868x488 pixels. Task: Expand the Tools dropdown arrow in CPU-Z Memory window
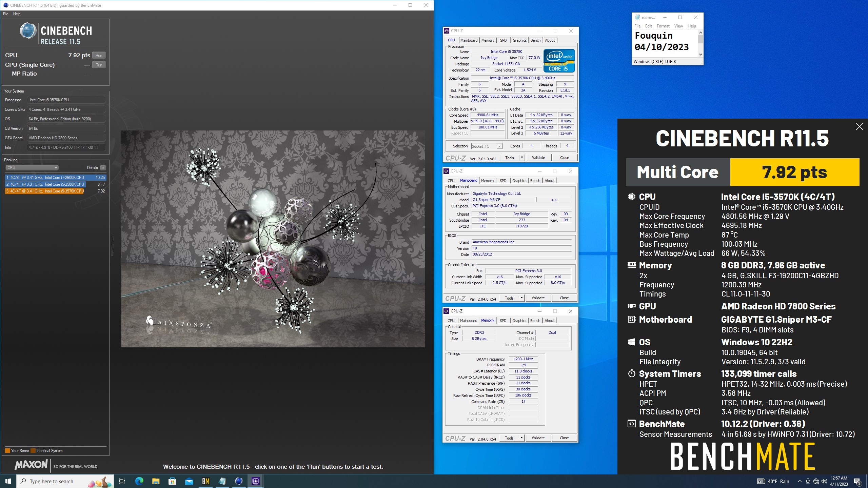click(521, 438)
